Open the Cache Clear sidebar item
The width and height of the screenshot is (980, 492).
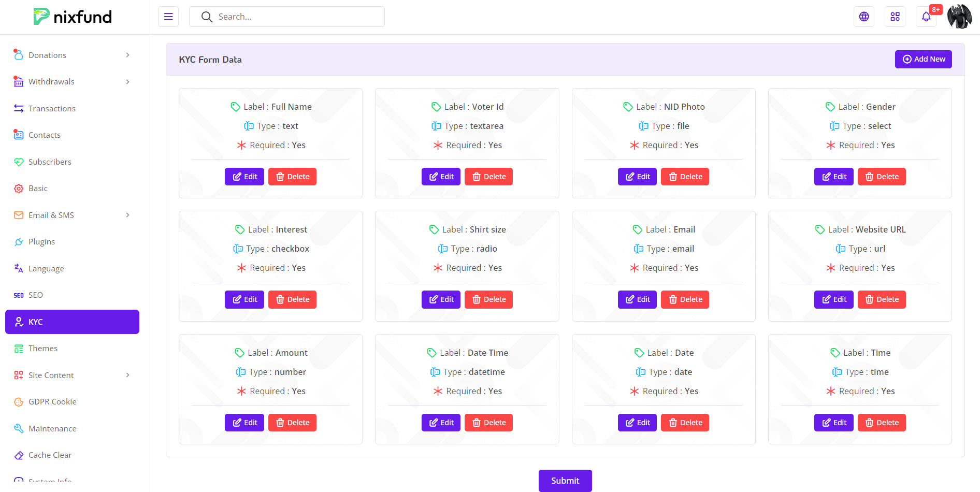point(50,455)
